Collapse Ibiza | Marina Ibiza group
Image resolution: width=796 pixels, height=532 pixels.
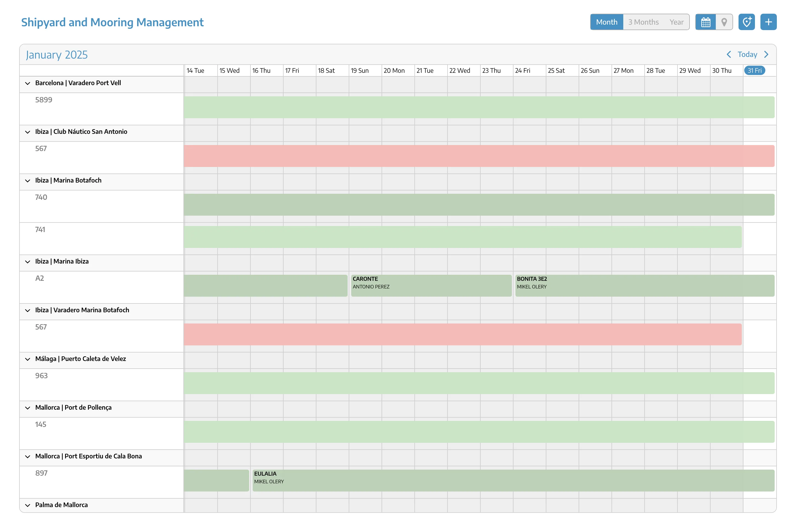(x=28, y=262)
